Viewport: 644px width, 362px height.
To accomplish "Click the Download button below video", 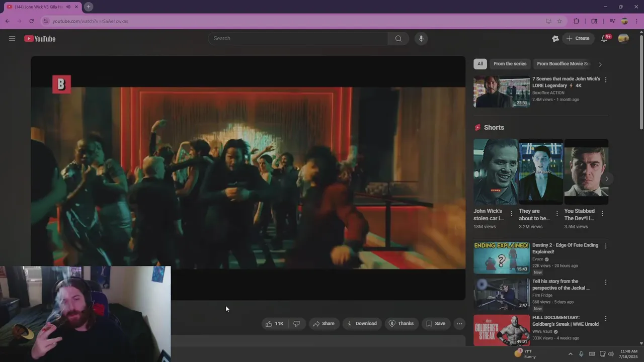I will click(x=361, y=324).
